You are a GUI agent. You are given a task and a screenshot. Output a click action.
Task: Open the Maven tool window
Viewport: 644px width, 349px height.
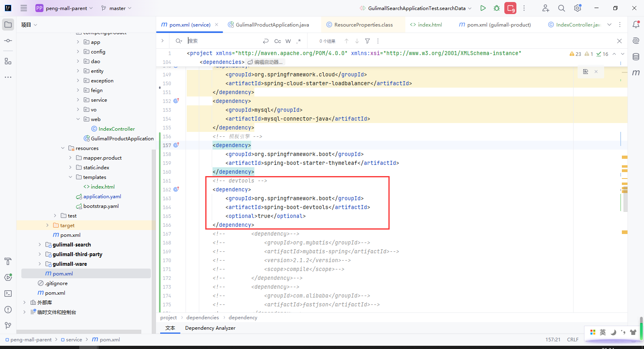pos(636,73)
